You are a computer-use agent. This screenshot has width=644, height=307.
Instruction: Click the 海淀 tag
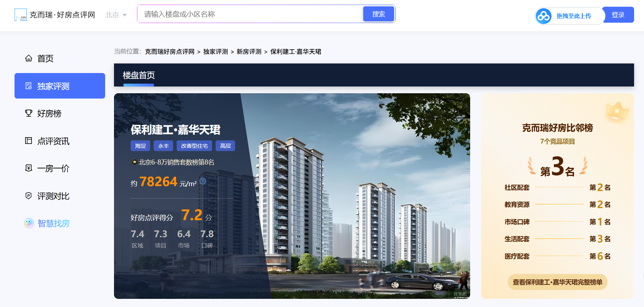tap(141, 146)
